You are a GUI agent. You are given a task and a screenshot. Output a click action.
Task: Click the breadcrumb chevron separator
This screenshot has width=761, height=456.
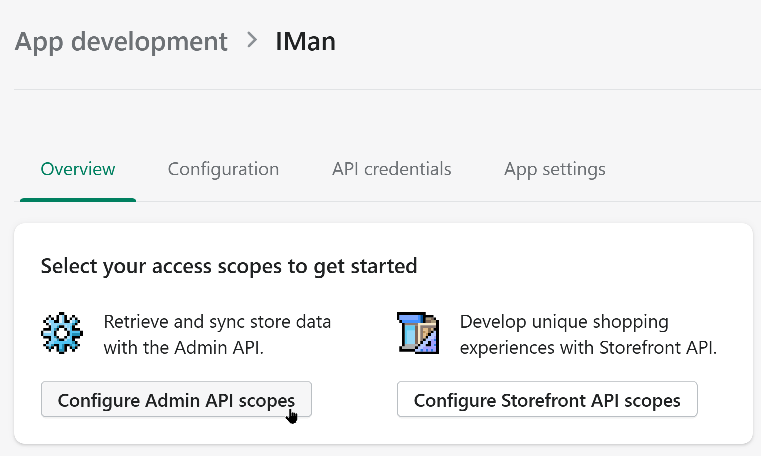tap(251, 42)
